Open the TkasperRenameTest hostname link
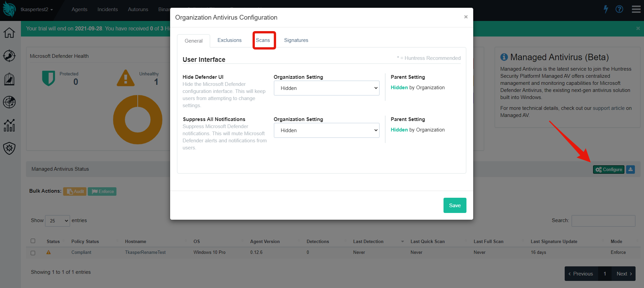Viewport: 644px width, 288px height. click(145, 253)
